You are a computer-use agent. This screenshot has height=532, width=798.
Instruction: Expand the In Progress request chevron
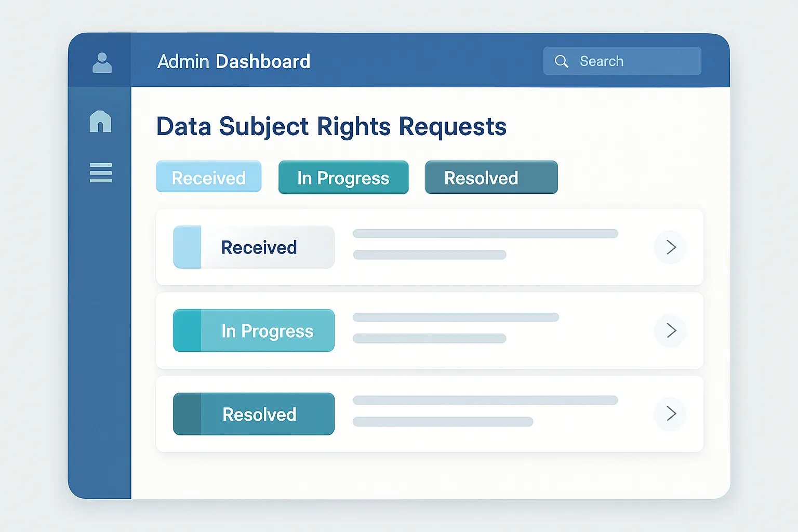[670, 330]
